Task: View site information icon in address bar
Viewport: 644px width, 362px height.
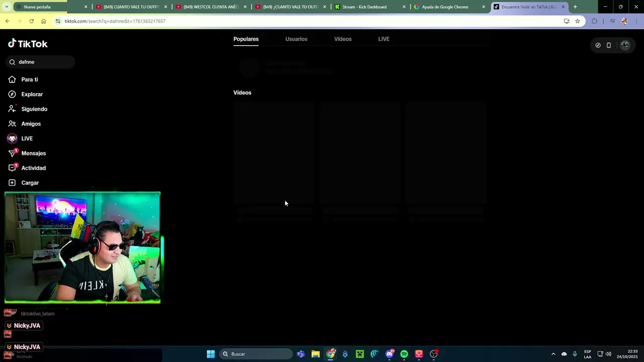Action: click(58, 21)
